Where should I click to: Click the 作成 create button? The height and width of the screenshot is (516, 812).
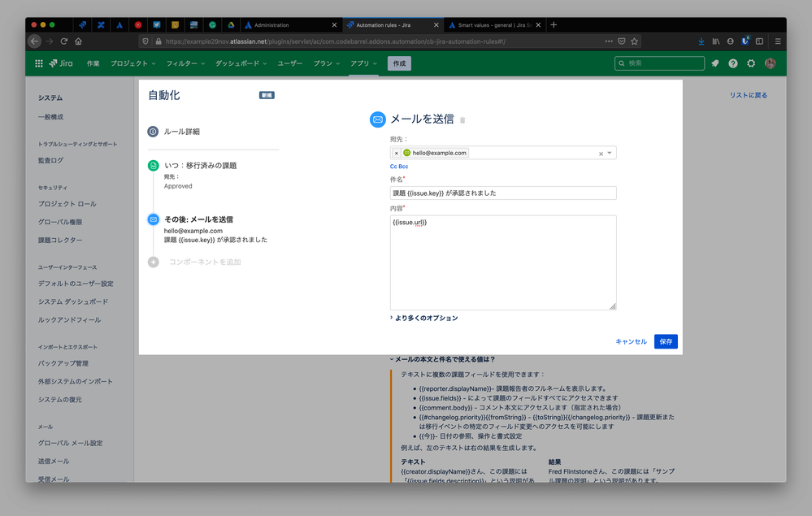tap(399, 63)
